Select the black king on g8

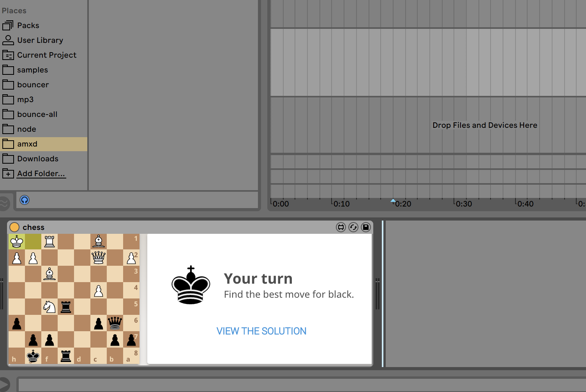pos(33,356)
